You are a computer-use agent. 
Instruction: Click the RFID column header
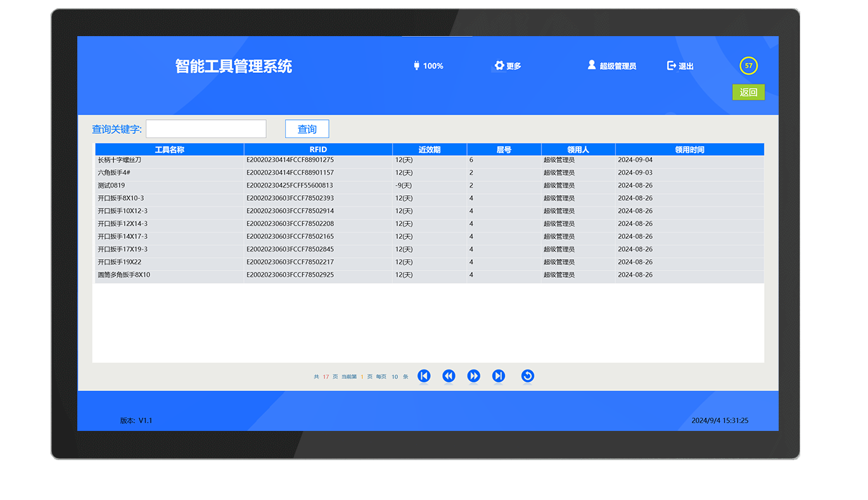tap(318, 150)
